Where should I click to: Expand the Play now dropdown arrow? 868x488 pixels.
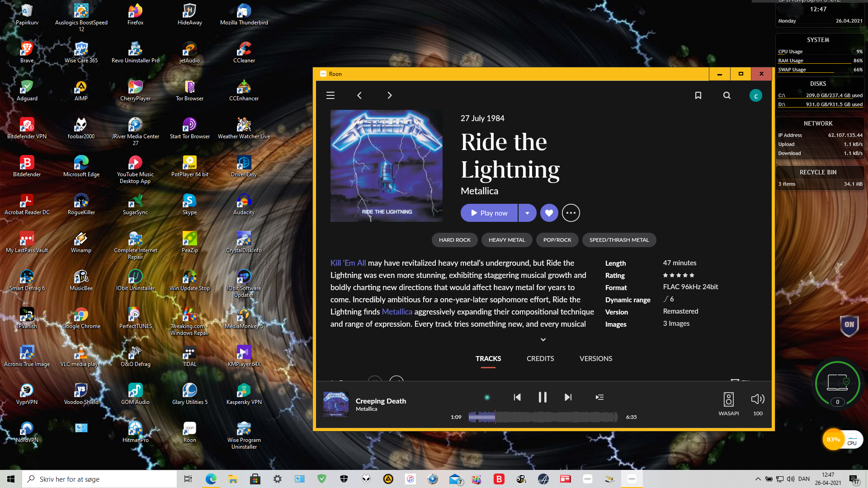coord(527,213)
